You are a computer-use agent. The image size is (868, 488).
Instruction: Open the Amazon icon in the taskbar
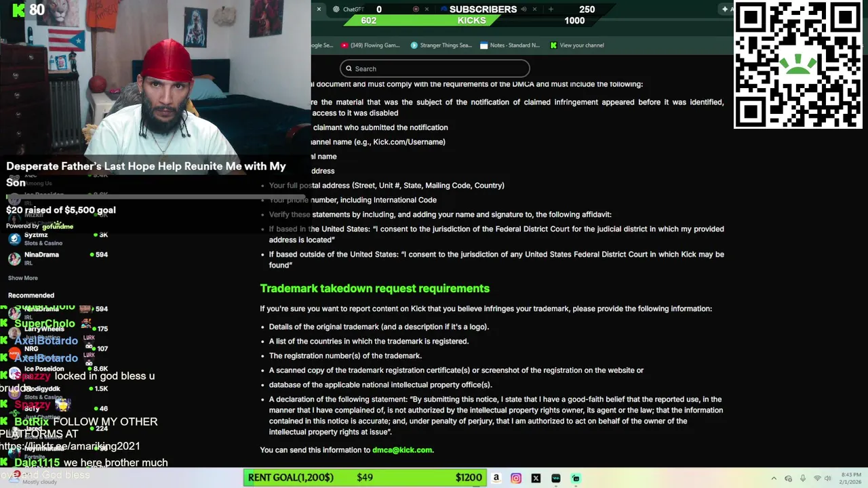496,478
